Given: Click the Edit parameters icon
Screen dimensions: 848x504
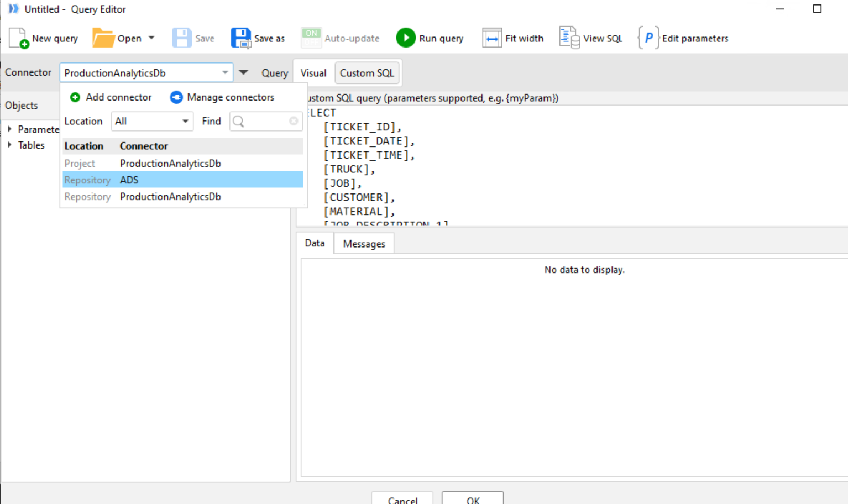Looking at the screenshot, I should tap(648, 38).
